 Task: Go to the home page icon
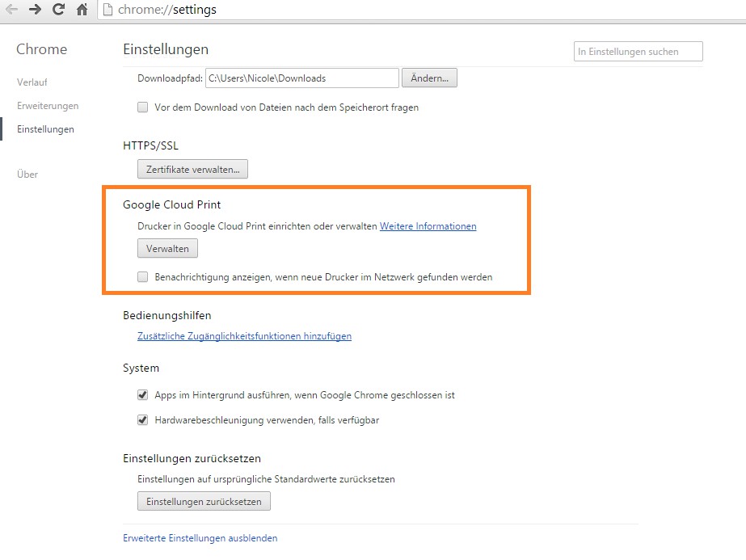coord(82,11)
